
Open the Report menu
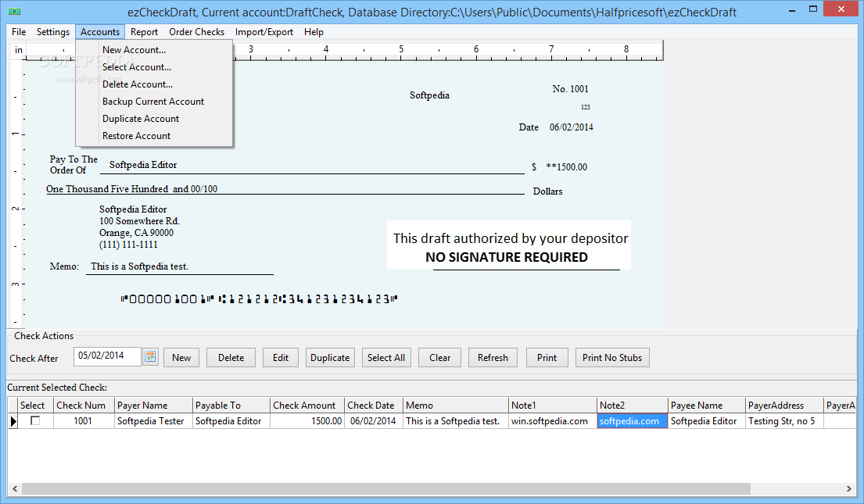(x=144, y=32)
